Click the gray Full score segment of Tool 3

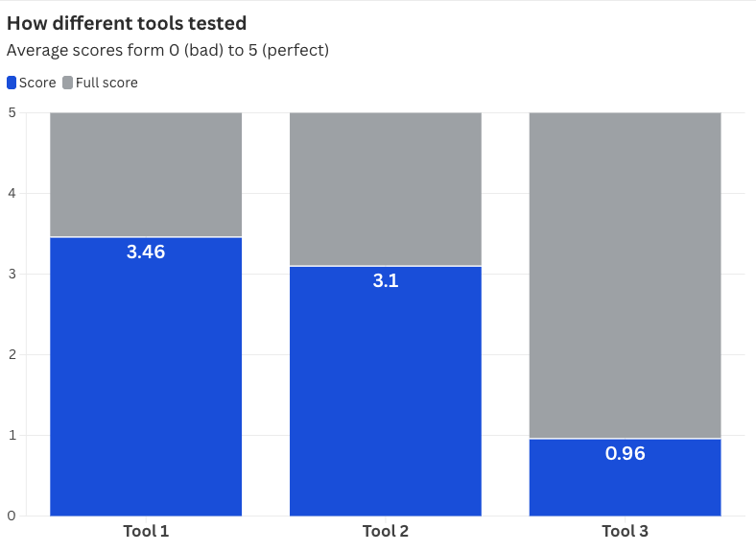click(x=626, y=275)
